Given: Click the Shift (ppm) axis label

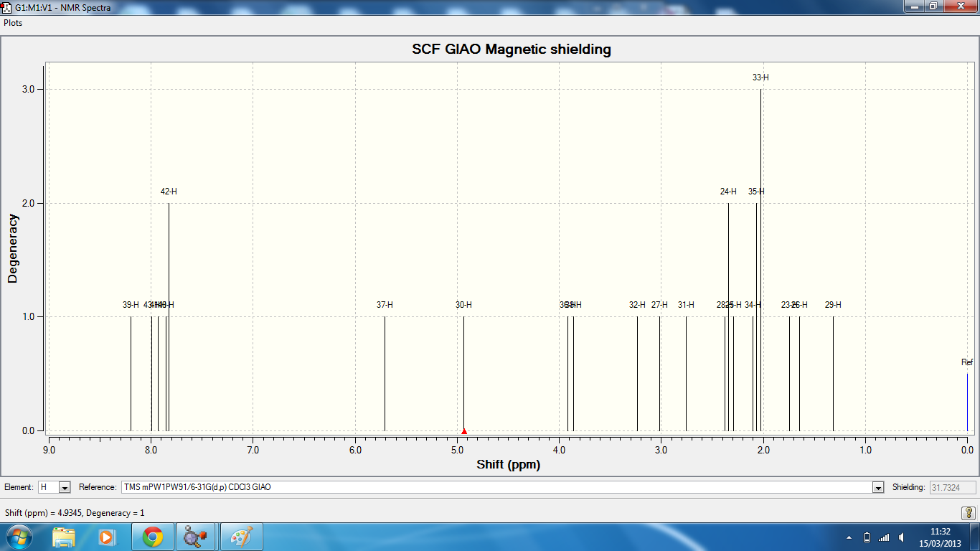Looking at the screenshot, I should 509,464.
